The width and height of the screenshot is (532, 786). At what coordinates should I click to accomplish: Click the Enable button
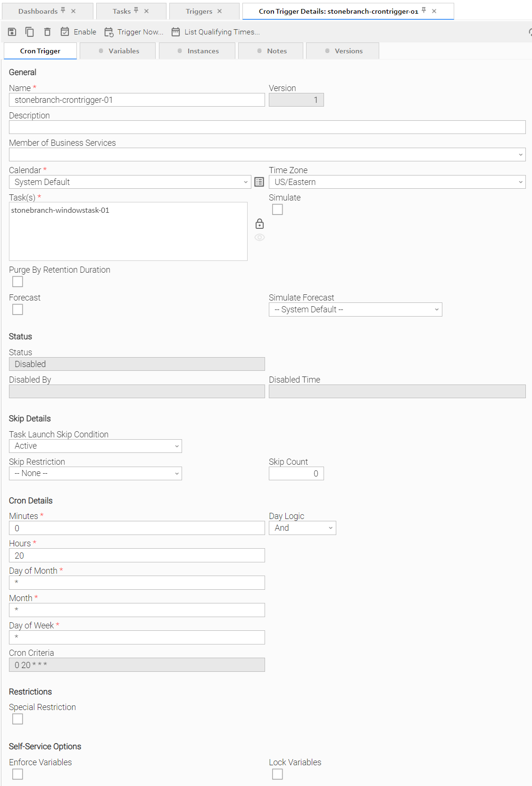point(79,32)
